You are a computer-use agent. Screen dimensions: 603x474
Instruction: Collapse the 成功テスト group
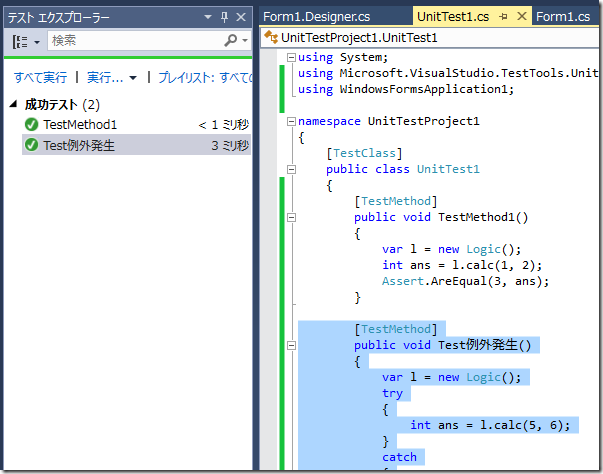(x=13, y=105)
